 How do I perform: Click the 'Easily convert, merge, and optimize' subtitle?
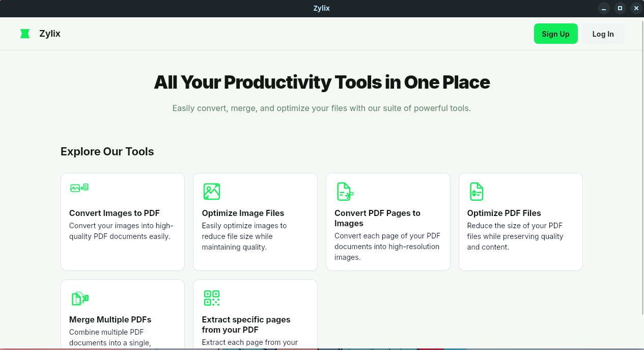[322, 108]
